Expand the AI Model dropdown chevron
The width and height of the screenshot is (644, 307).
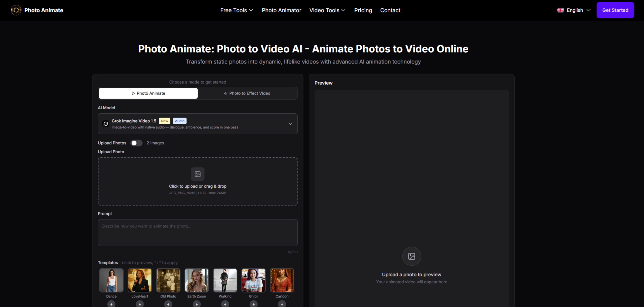click(x=290, y=124)
